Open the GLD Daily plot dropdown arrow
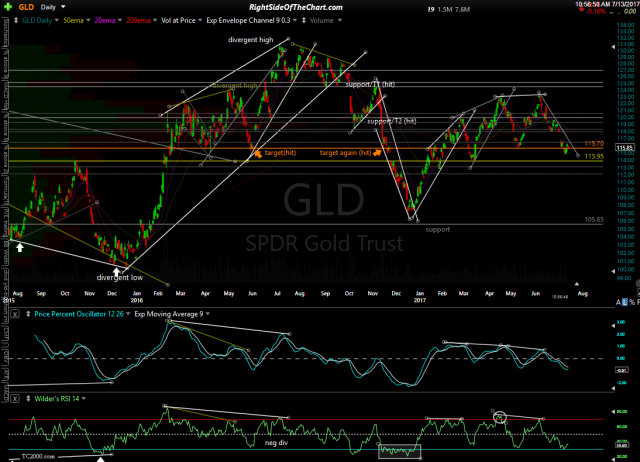 tap(57, 20)
